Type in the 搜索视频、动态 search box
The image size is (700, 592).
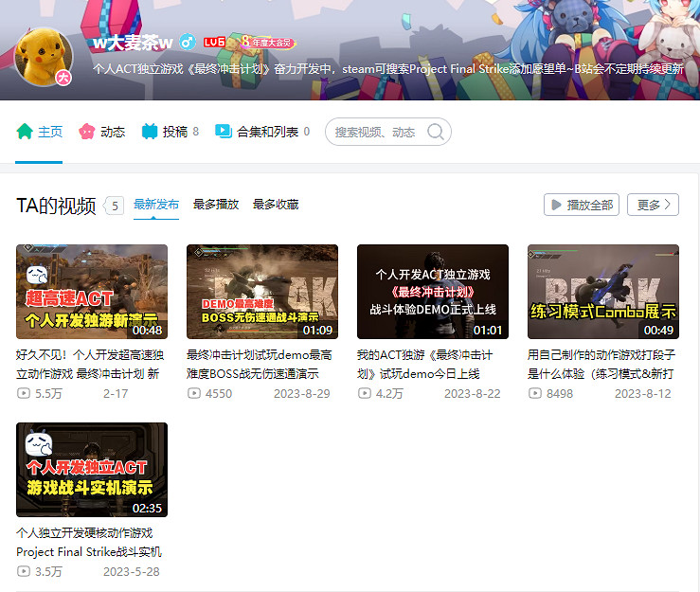tap(376, 132)
